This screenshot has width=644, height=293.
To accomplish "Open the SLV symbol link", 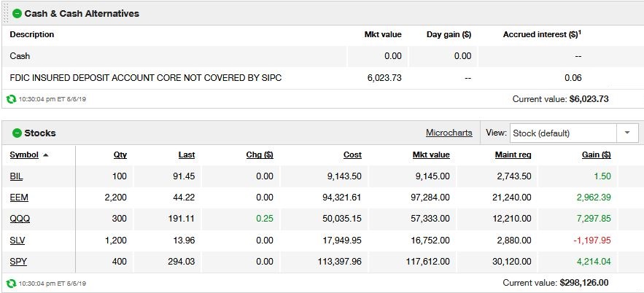I will (x=18, y=240).
